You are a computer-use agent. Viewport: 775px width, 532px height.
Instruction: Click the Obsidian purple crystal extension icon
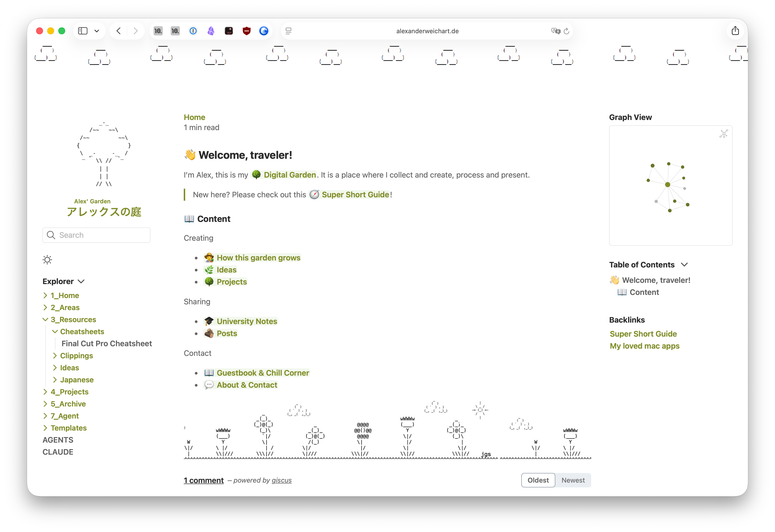click(211, 31)
